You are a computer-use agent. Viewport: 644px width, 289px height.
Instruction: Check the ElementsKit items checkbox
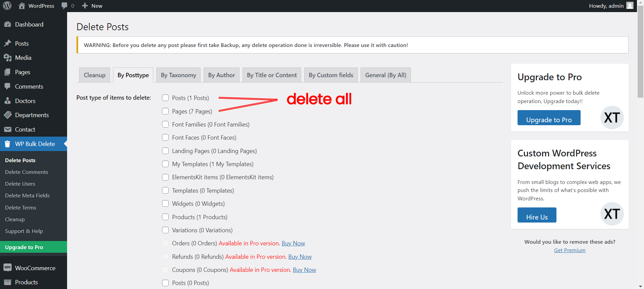click(x=165, y=177)
